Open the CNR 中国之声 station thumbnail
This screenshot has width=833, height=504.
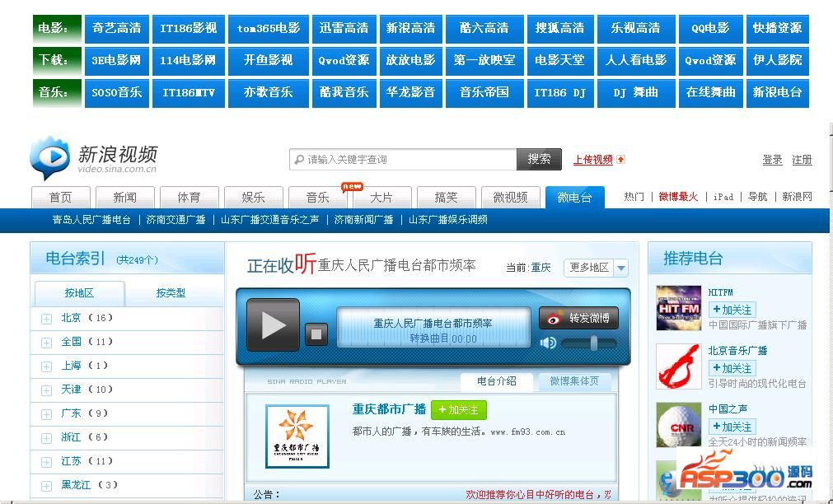(x=678, y=425)
